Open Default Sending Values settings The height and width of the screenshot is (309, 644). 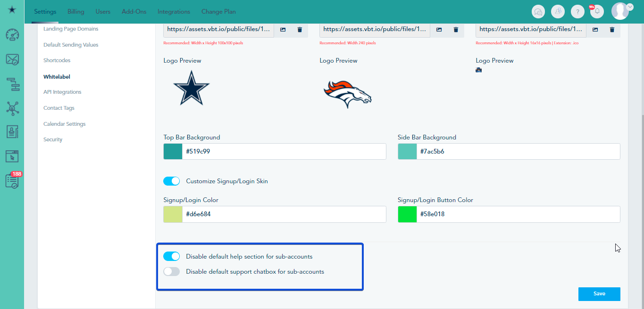click(71, 45)
